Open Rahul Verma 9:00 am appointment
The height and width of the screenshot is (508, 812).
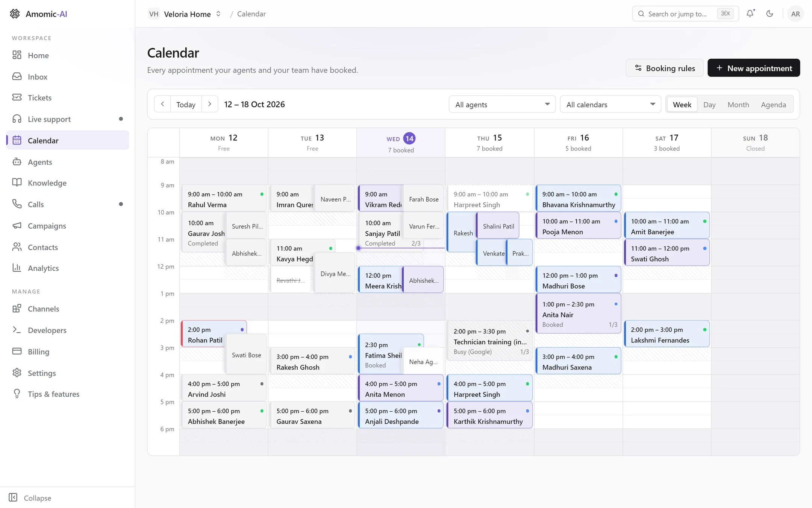[224, 198]
